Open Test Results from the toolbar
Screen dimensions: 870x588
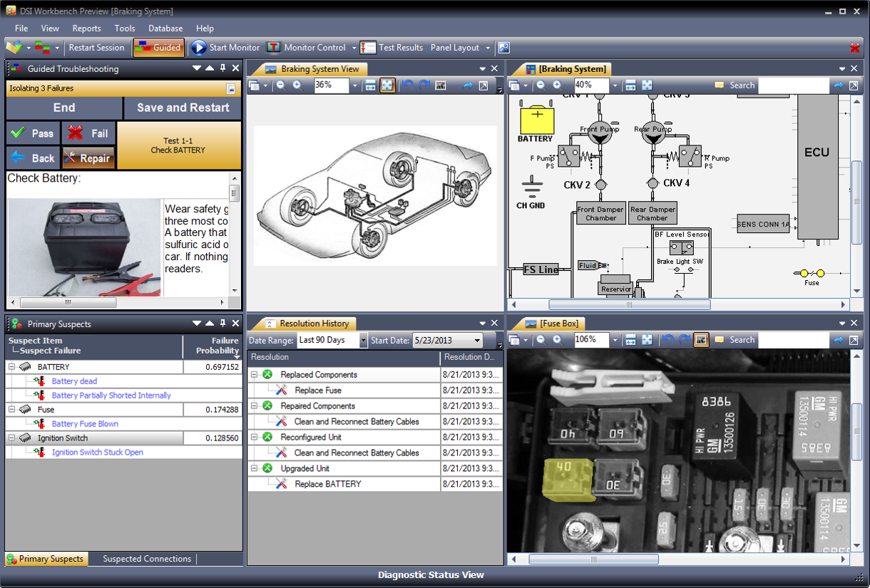(391, 48)
